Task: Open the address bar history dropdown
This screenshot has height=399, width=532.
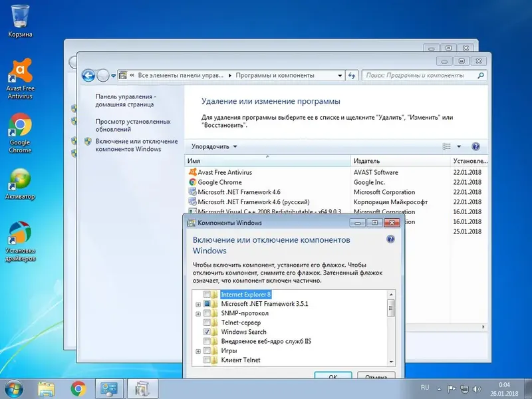Action: [340, 76]
